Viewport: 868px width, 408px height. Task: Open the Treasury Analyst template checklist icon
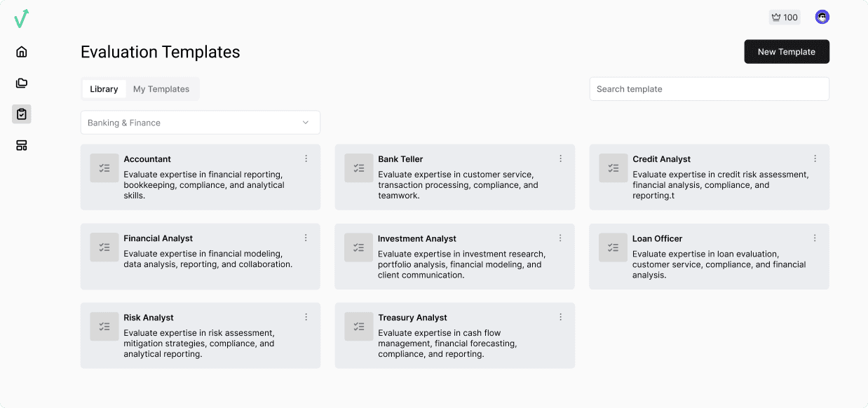pyautogui.click(x=358, y=327)
